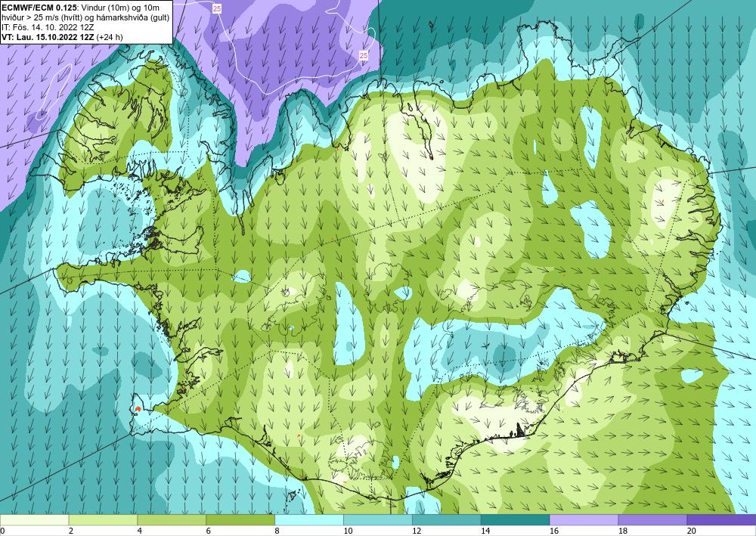The height and width of the screenshot is (536, 756).
Task: Click the light cyan 8–10 m/s legend swatch
Action: 309,520
